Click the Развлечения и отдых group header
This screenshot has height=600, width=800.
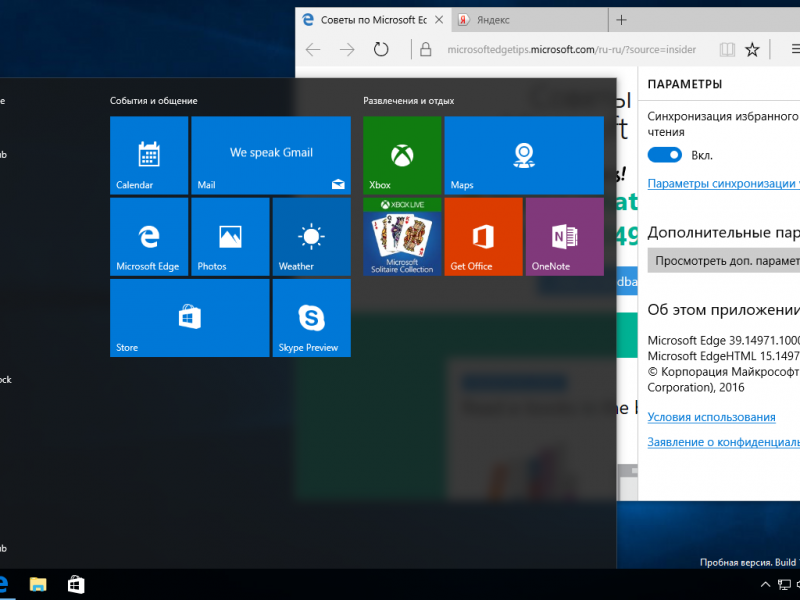coord(409,101)
